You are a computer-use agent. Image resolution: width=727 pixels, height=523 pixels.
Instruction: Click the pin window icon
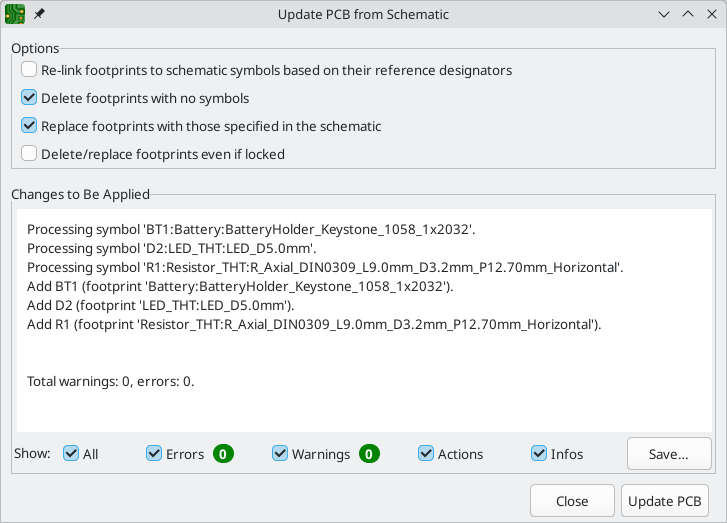(39, 14)
